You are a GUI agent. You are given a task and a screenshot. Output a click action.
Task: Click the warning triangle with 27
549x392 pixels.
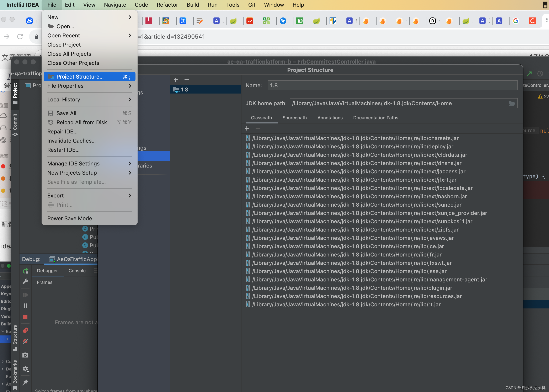[543, 97]
